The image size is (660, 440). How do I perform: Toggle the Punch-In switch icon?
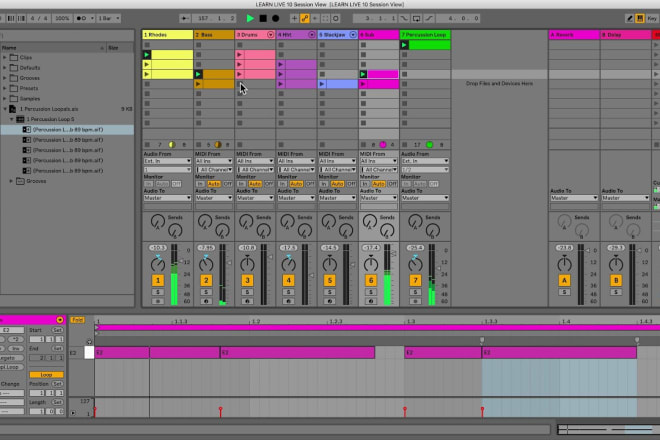click(x=404, y=19)
